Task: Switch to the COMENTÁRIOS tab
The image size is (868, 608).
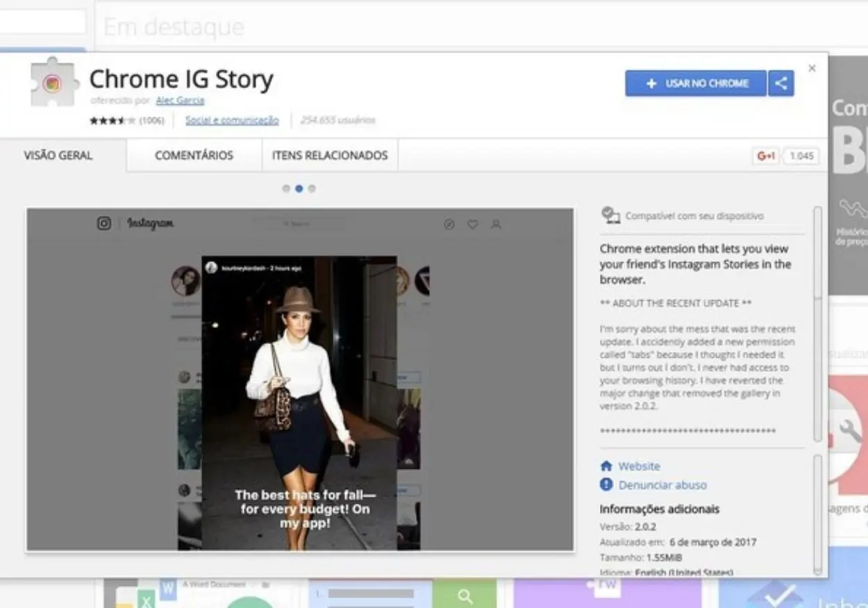Action: (194, 155)
